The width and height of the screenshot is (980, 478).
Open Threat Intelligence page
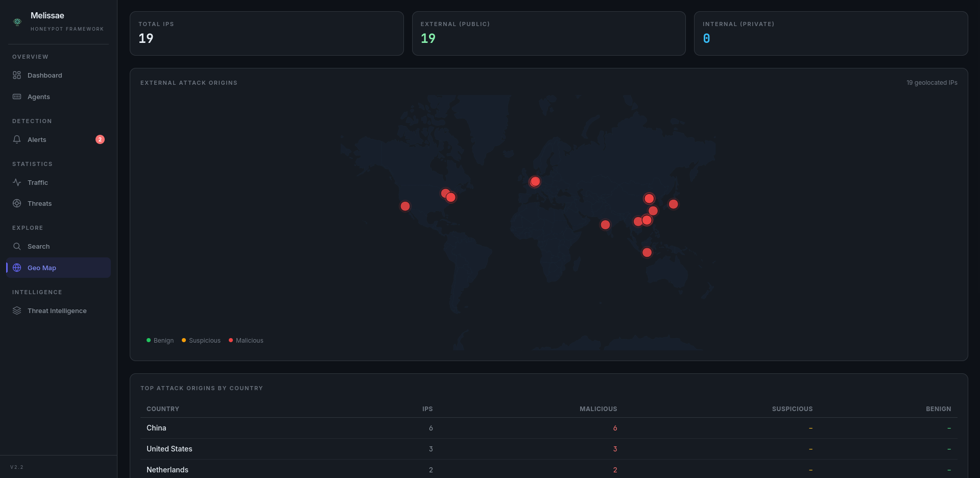click(x=58, y=310)
